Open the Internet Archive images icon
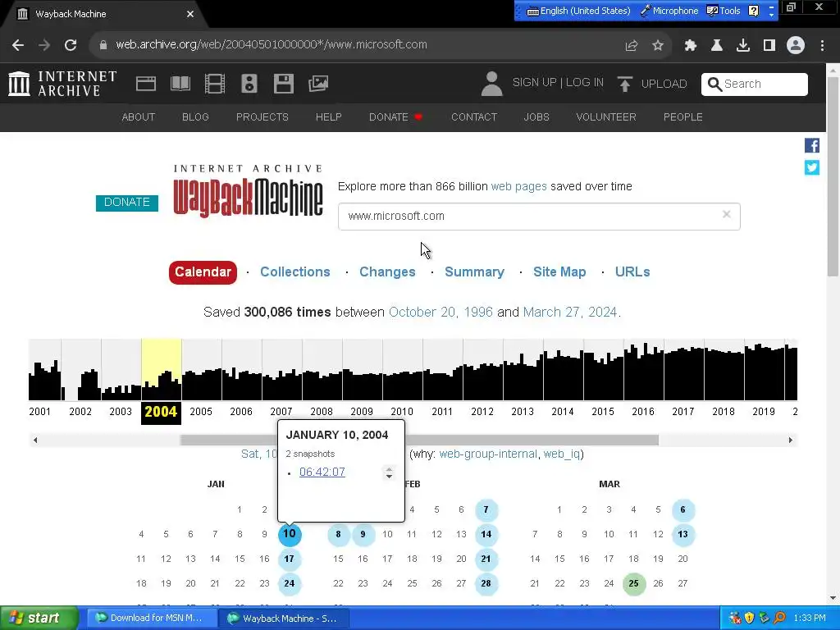 point(318,84)
